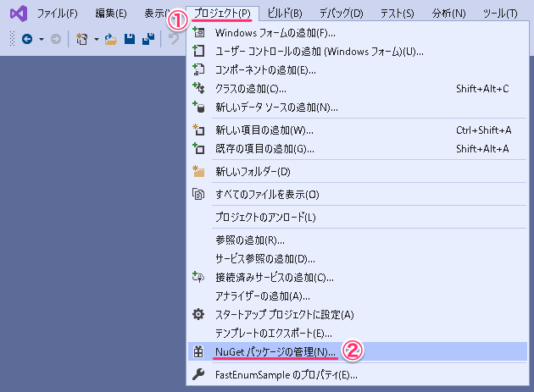534x392 pixels.
Task: Select すべてのファイルを表示(O) menu item
Action: pyautogui.click(x=358, y=195)
